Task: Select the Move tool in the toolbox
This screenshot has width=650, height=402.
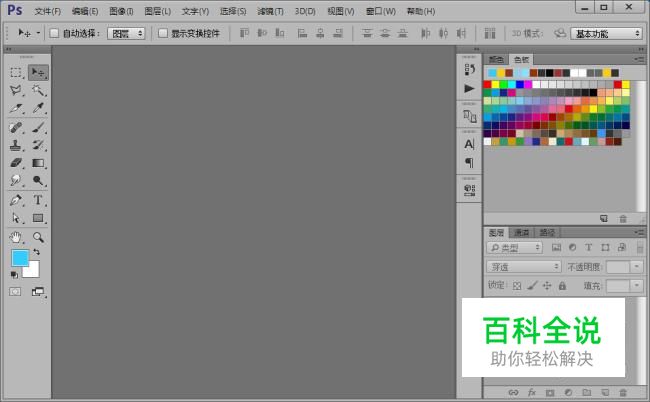Action: 39,73
